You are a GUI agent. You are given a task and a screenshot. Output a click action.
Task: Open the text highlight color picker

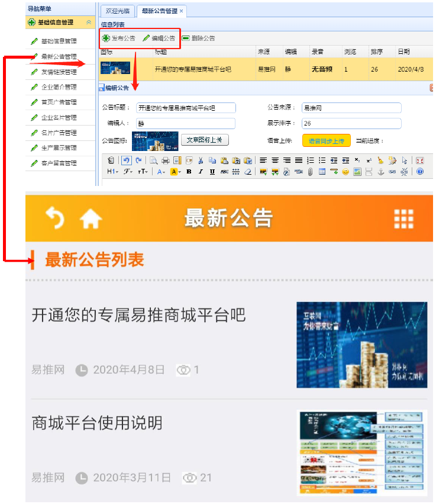(176, 172)
